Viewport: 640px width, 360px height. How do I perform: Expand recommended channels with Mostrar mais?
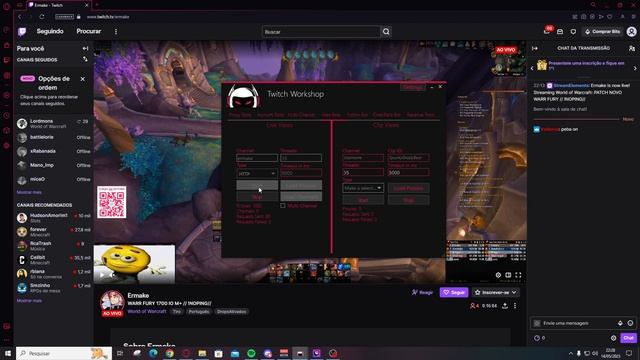29,300
